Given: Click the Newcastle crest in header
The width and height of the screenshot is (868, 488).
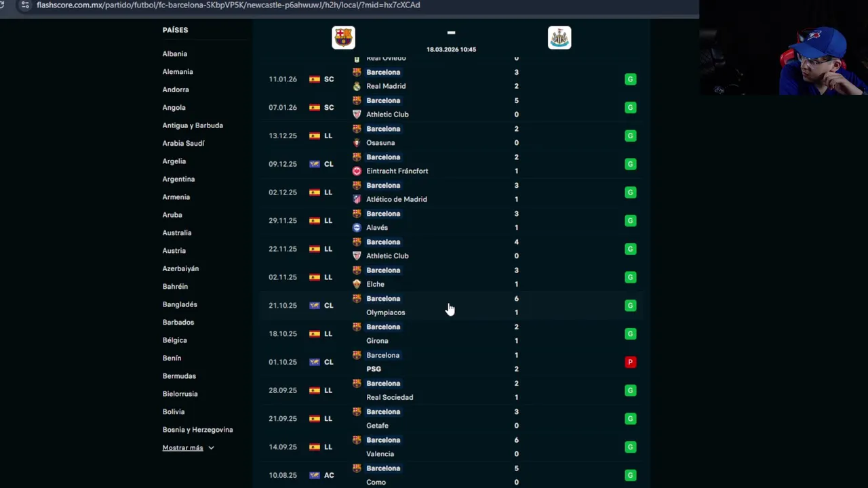Looking at the screenshot, I should tap(559, 37).
